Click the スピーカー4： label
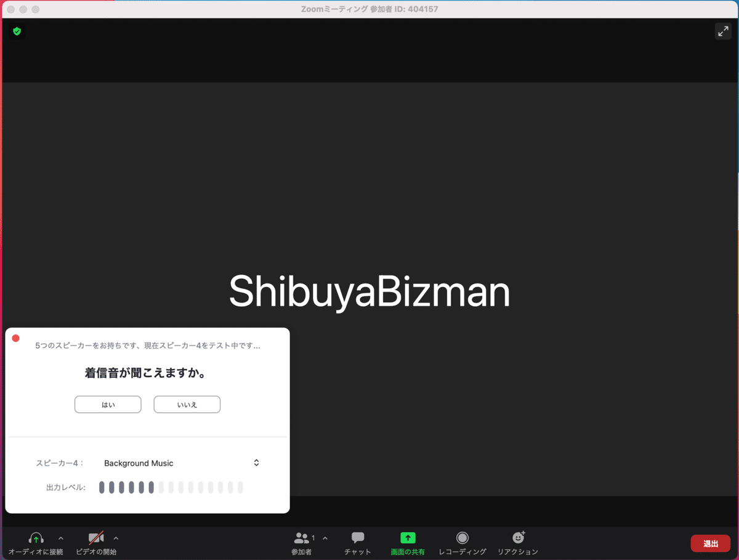Screen dimensions: 739x560 (x=60, y=463)
